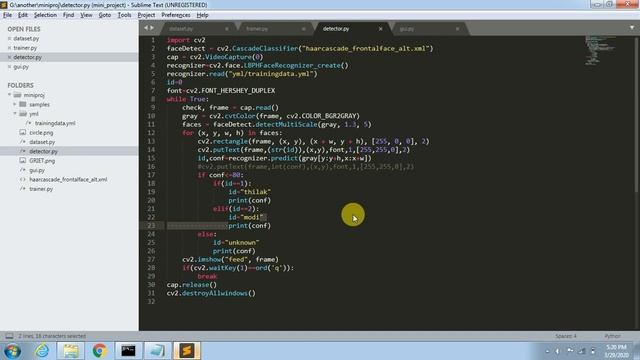Launch Internet Explorer from the taskbar
This screenshot has width=640, height=360.
coord(42,351)
